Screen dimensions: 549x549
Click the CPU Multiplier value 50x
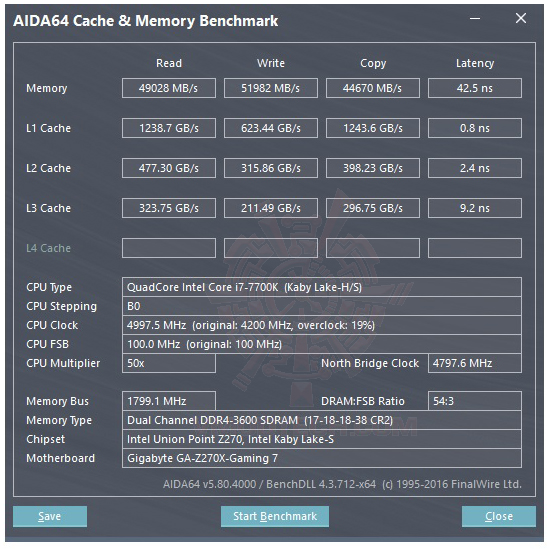coord(169,363)
